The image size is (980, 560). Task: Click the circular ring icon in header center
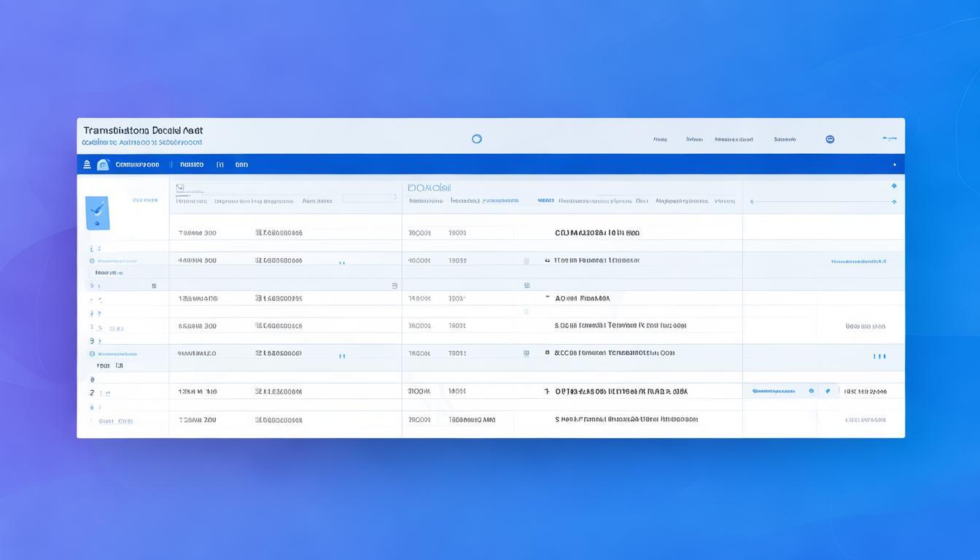click(x=477, y=139)
